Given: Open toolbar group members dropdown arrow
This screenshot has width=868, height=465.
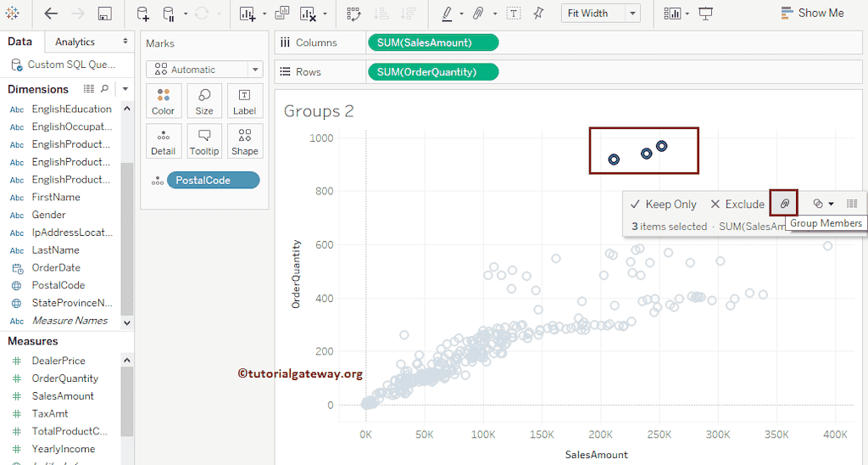Looking at the screenshot, I should (495, 14).
